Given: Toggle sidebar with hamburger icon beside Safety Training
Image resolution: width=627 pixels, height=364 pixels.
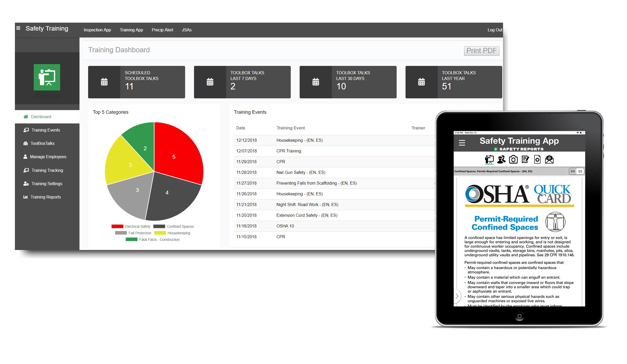Looking at the screenshot, I should [x=18, y=28].
